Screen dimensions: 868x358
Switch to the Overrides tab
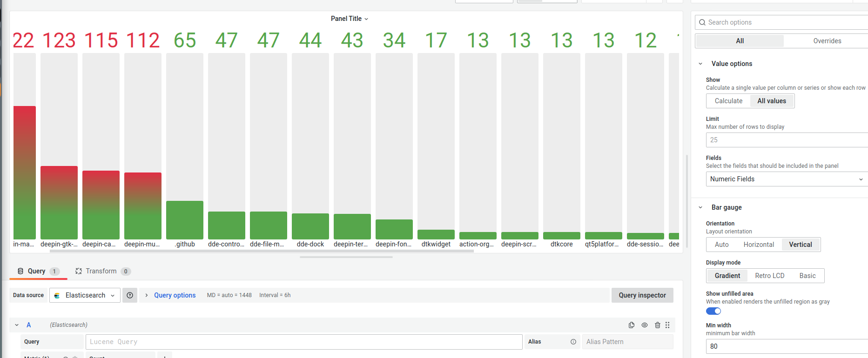[827, 41]
